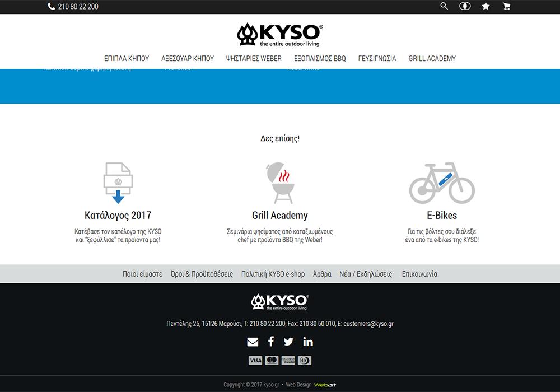Open ΕΞΟΠΛΙΣΜΟΣ BBQ menu
This screenshot has height=392, width=560.
(320, 59)
